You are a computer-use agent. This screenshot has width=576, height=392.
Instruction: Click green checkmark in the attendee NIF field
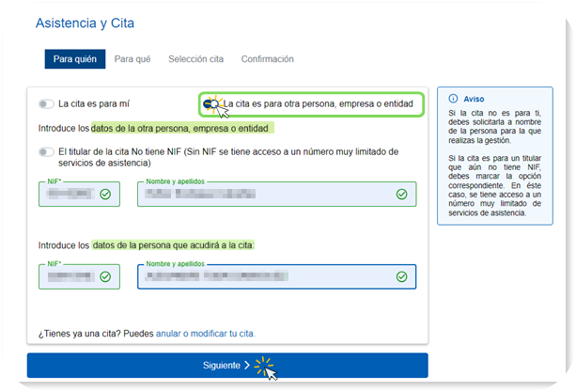point(105,277)
